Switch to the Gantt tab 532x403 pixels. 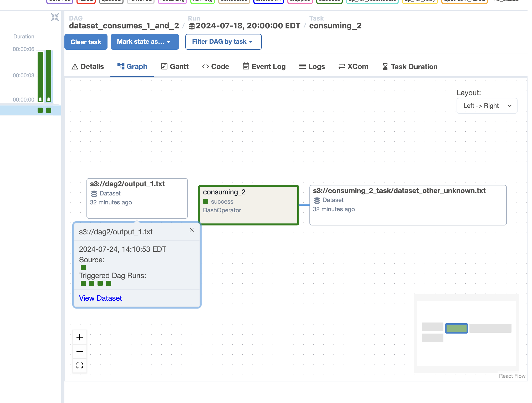[175, 67]
